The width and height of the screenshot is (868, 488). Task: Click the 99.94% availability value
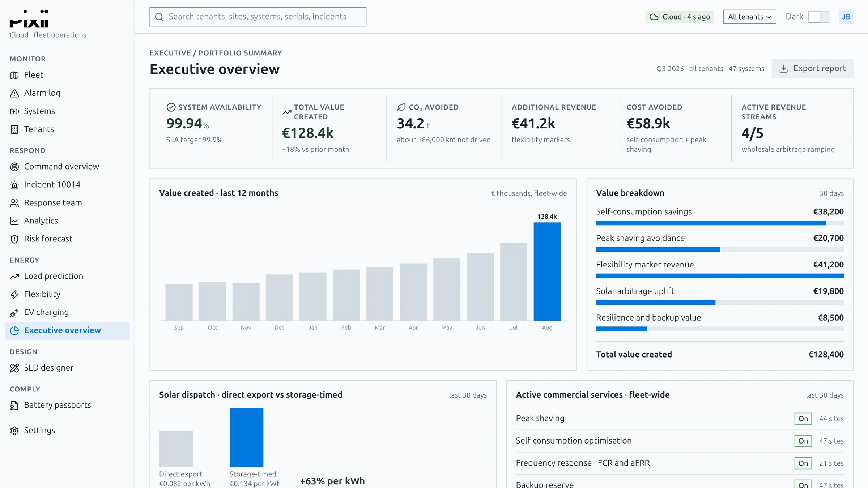point(187,124)
